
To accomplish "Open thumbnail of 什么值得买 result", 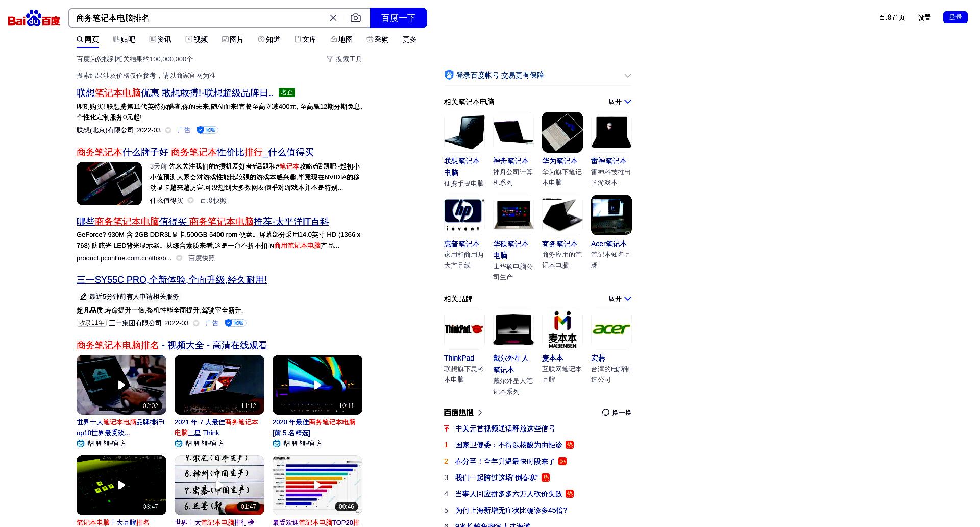I will [109, 183].
